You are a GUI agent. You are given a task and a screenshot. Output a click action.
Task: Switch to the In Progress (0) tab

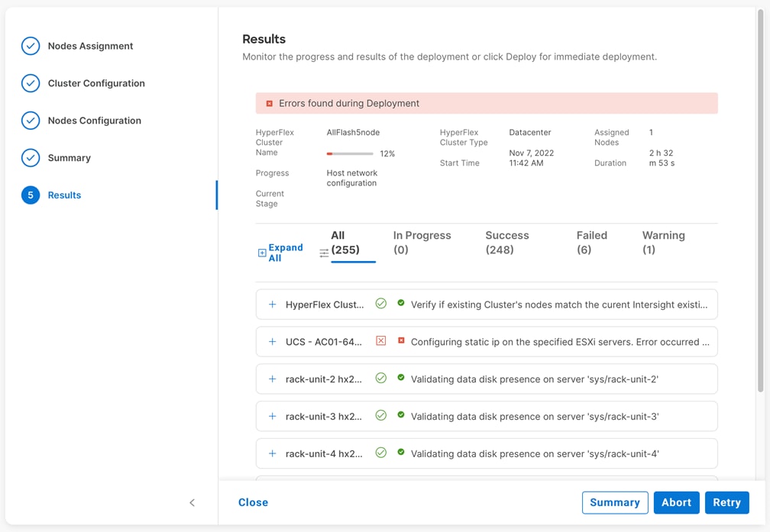[x=422, y=243]
